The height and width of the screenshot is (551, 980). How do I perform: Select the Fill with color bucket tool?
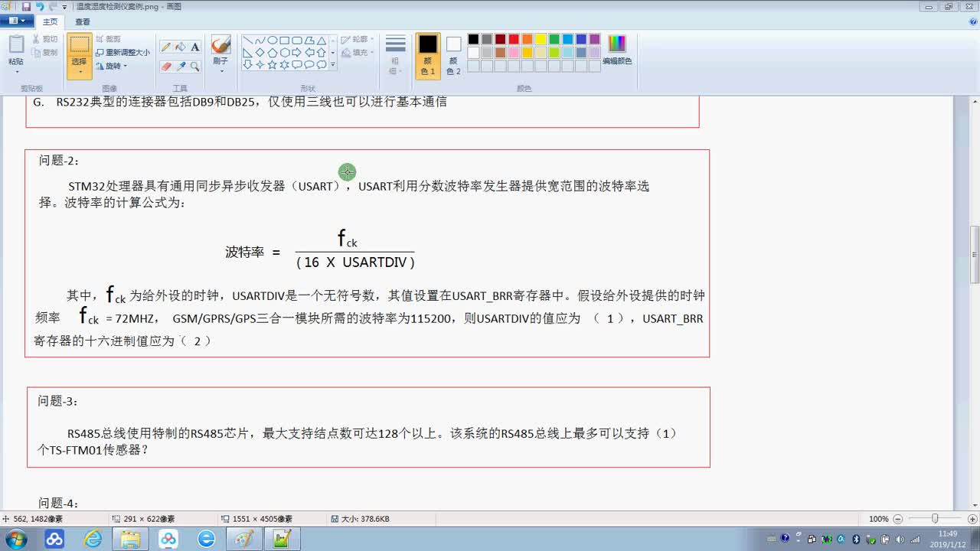click(181, 47)
